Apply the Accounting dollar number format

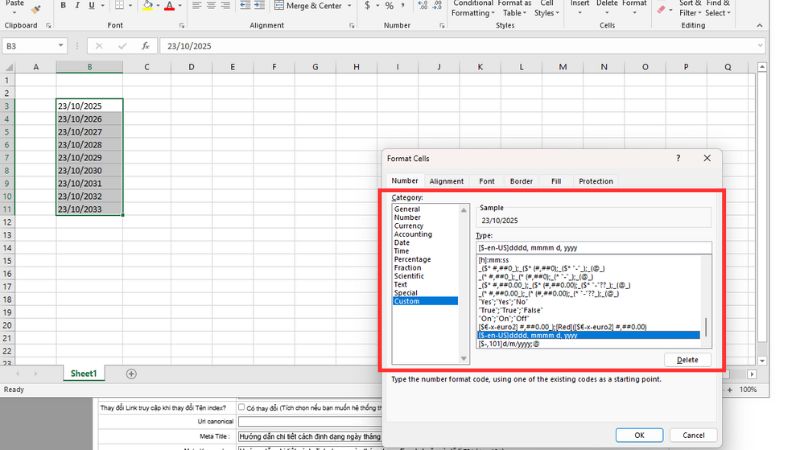[366, 6]
